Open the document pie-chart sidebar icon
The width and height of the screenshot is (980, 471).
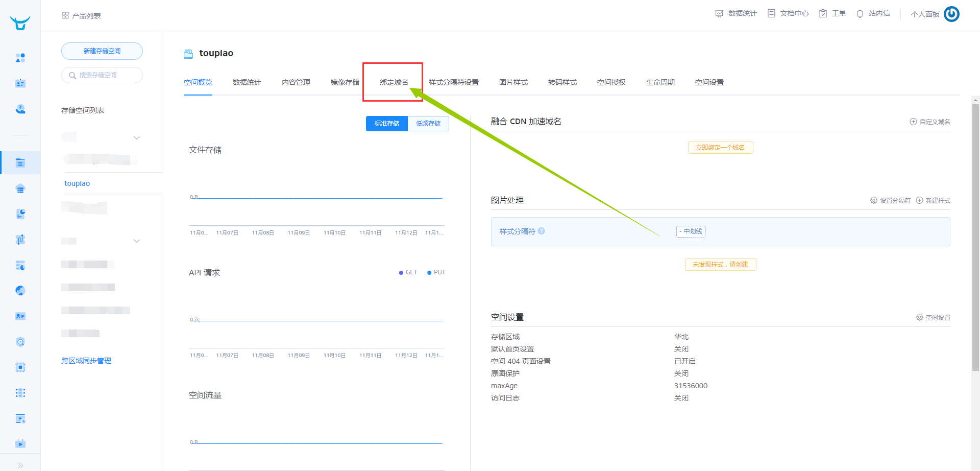[x=20, y=214]
